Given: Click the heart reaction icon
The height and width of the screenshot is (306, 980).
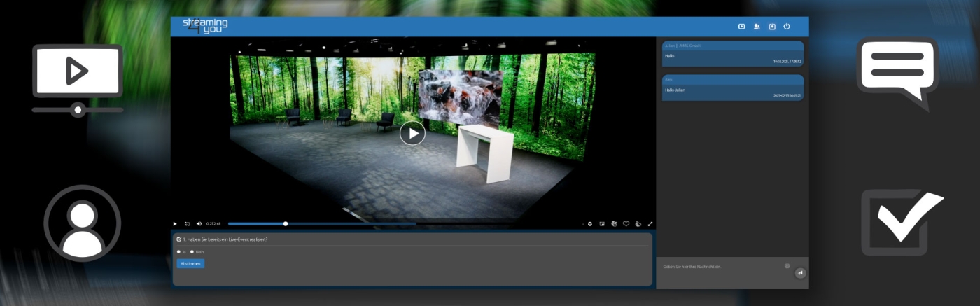Looking at the screenshot, I should coord(626,224).
